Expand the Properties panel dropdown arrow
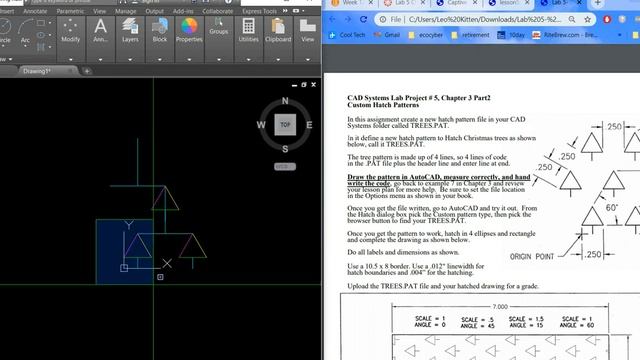640x360 pixels. (x=189, y=60)
